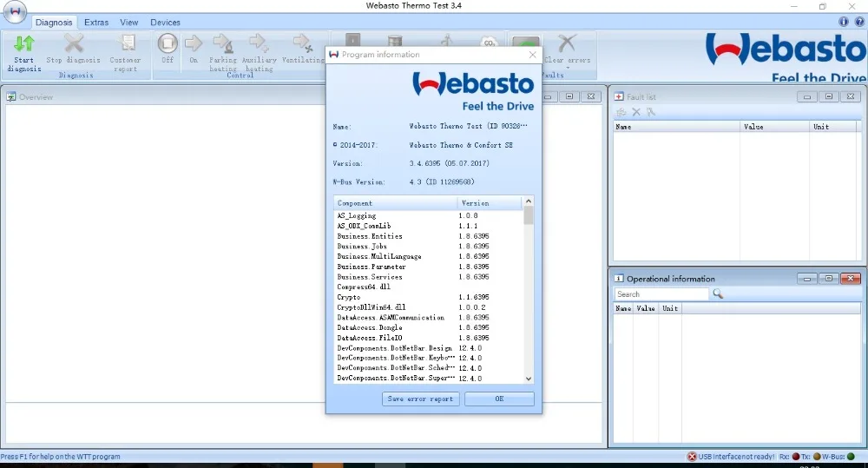Click the Start diagnosis icon

pyautogui.click(x=24, y=44)
